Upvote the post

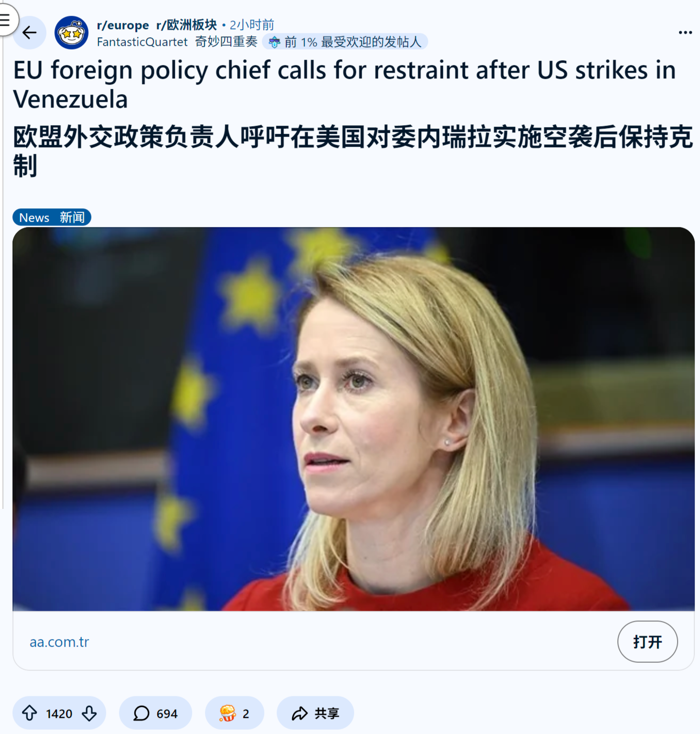tap(30, 713)
